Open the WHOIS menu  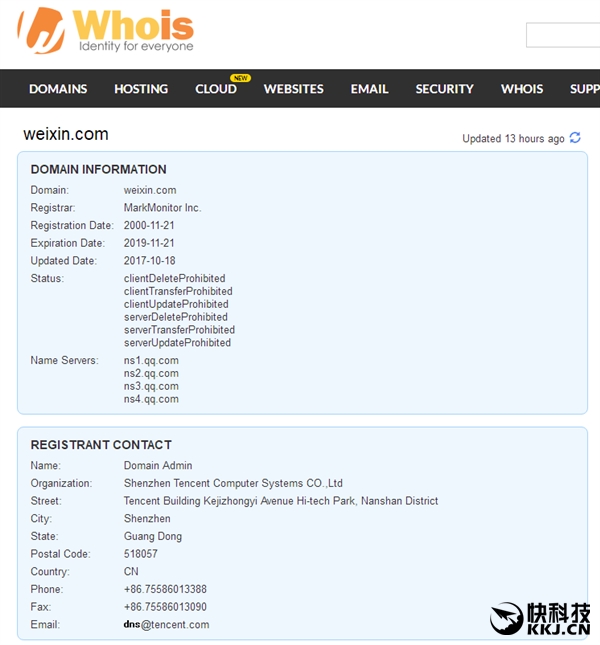tap(522, 89)
